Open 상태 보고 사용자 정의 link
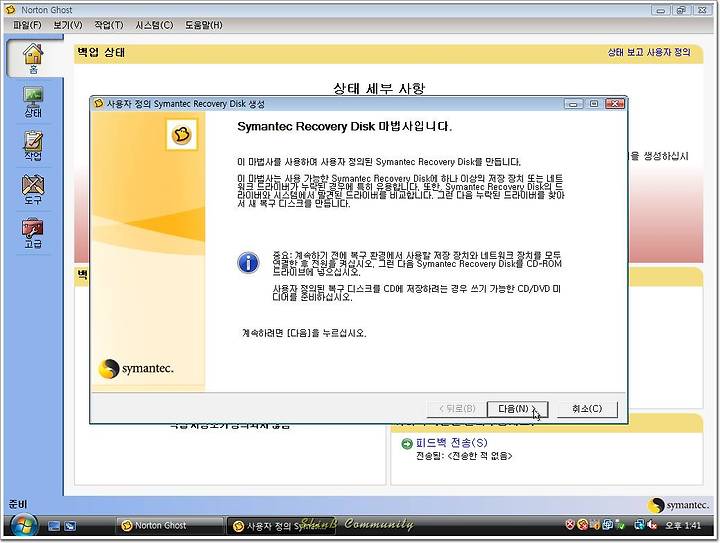 coord(649,52)
